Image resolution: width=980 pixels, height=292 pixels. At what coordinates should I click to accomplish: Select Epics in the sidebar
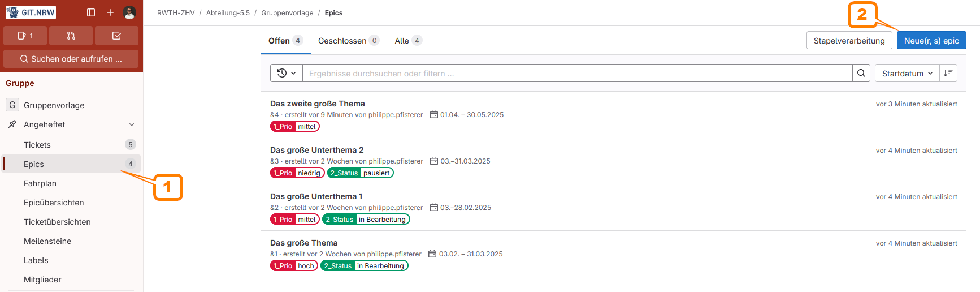71,164
